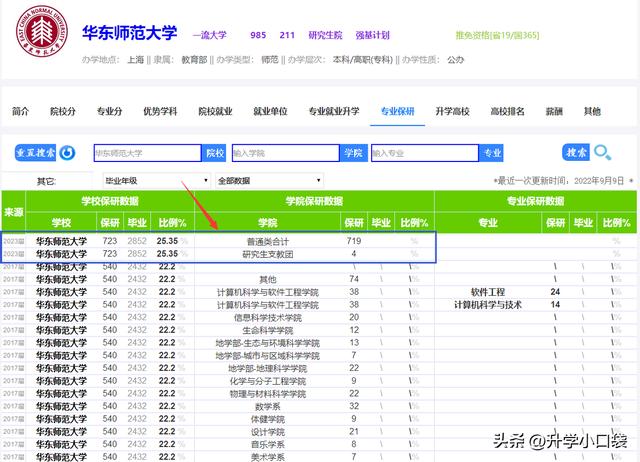Switch to the 院校就业 tab
This screenshot has height=462, width=640.
point(215,111)
